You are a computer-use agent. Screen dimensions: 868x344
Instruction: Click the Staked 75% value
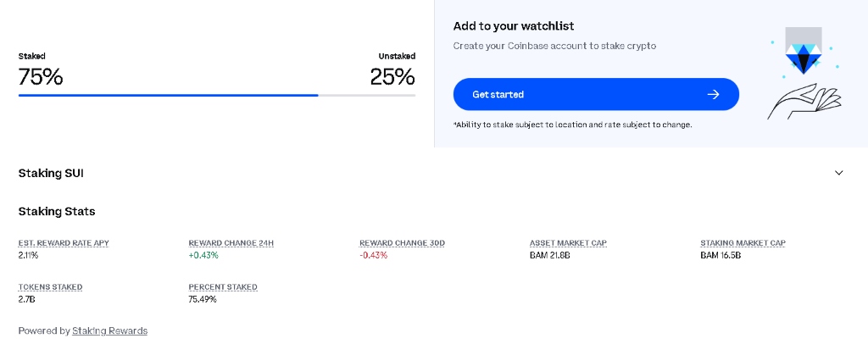click(x=41, y=77)
